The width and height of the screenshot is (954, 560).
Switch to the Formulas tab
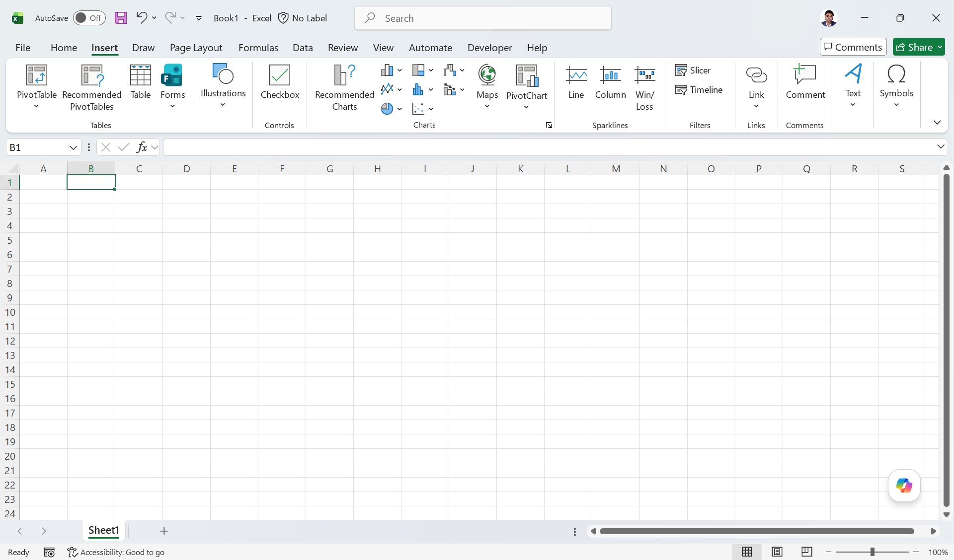coord(258,48)
